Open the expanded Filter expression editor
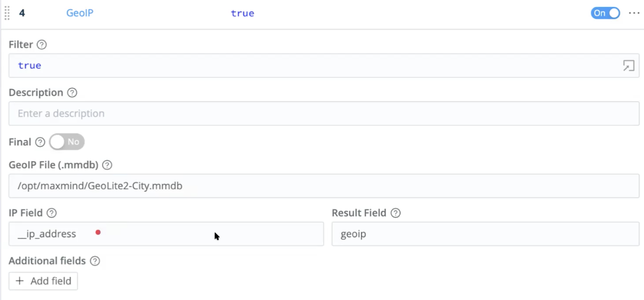 click(629, 66)
